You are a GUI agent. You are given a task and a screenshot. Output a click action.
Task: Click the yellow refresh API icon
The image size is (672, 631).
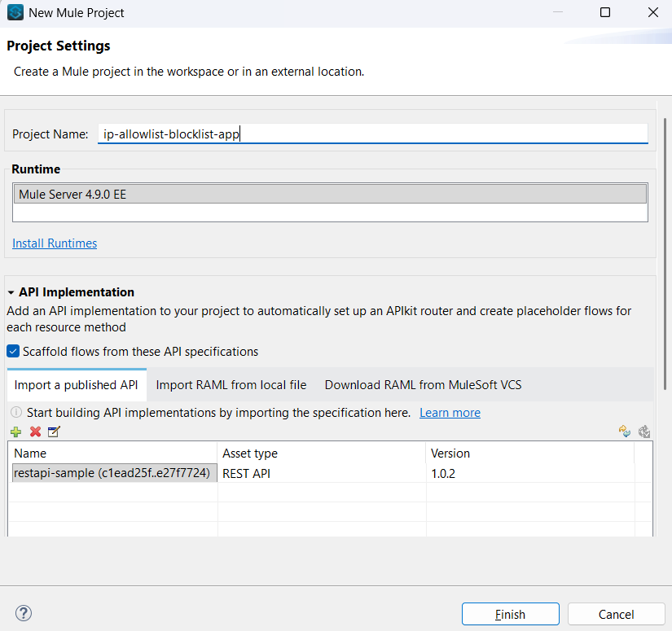[625, 432]
